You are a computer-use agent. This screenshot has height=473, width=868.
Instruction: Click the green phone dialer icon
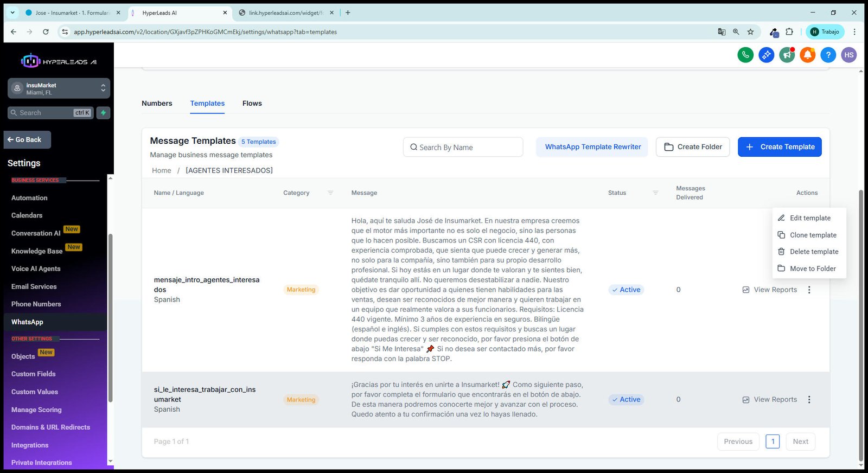point(745,55)
